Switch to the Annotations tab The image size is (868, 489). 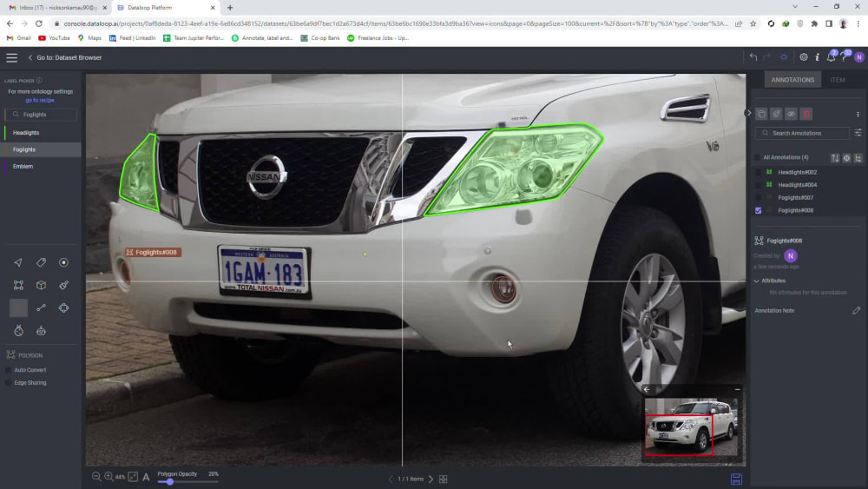pos(792,80)
